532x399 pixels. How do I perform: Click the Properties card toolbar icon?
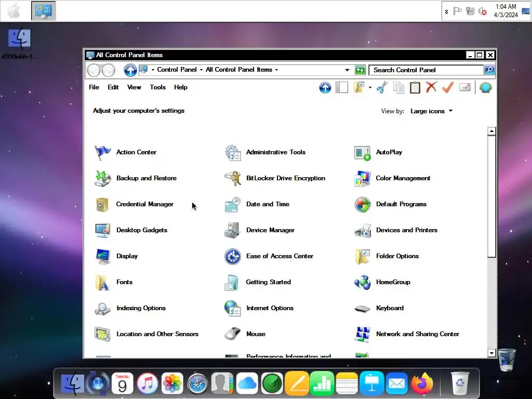coord(465,87)
